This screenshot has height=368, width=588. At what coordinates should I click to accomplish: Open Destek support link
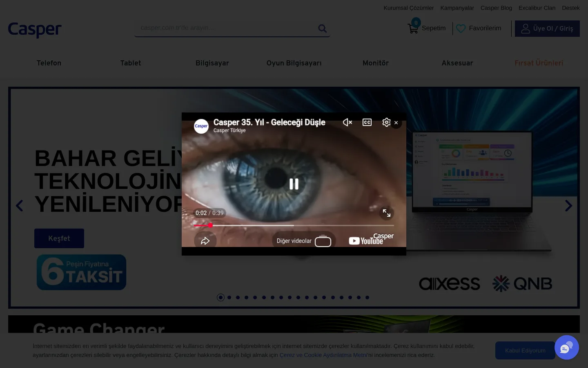point(571,8)
